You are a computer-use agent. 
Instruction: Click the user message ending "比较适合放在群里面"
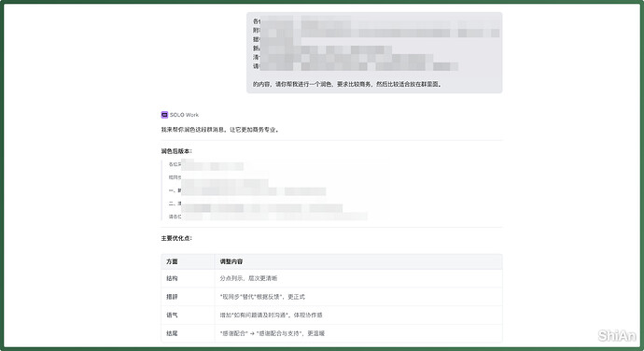(374, 52)
